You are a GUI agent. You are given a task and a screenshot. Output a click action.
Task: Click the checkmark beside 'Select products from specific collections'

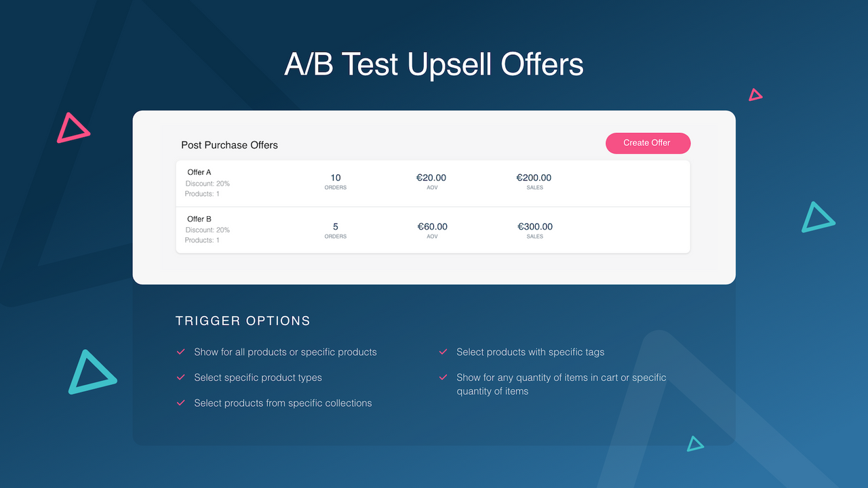[180, 403]
